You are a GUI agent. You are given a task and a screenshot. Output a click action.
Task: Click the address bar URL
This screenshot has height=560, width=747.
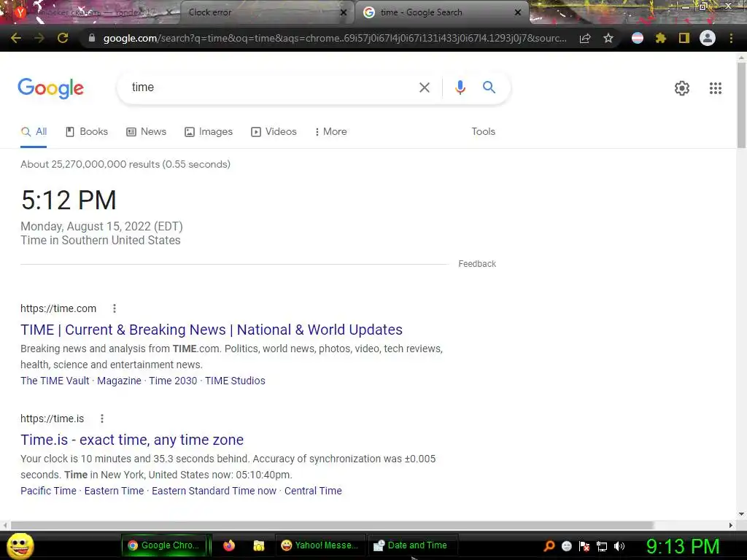click(335, 38)
